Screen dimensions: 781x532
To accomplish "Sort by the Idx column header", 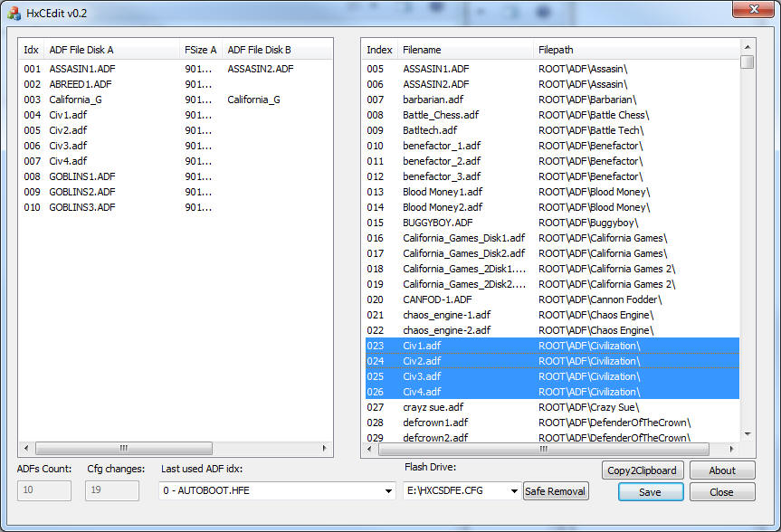I will point(31,50).
